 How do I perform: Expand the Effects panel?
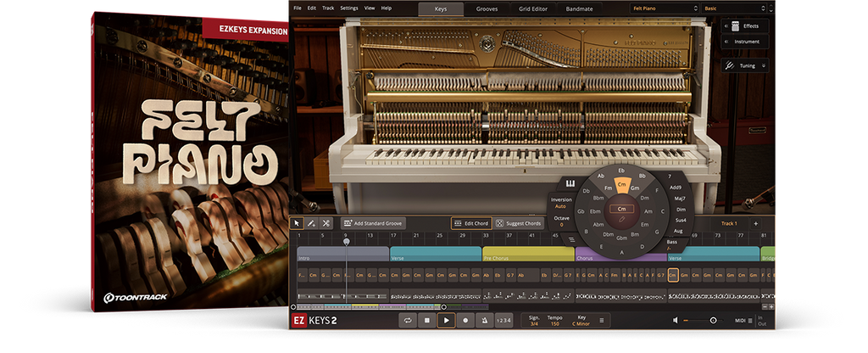744,26
